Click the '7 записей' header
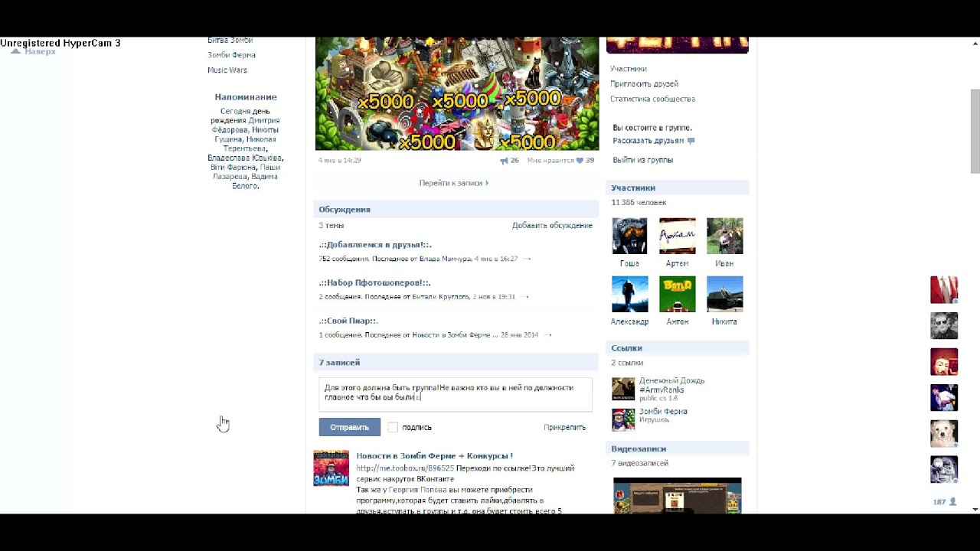Viewport: 980px width, 551px height. 456,362
